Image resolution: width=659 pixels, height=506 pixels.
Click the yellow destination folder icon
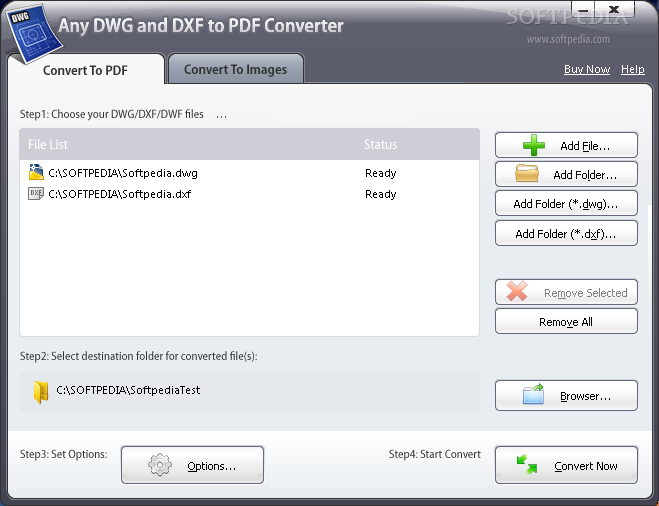41,392
